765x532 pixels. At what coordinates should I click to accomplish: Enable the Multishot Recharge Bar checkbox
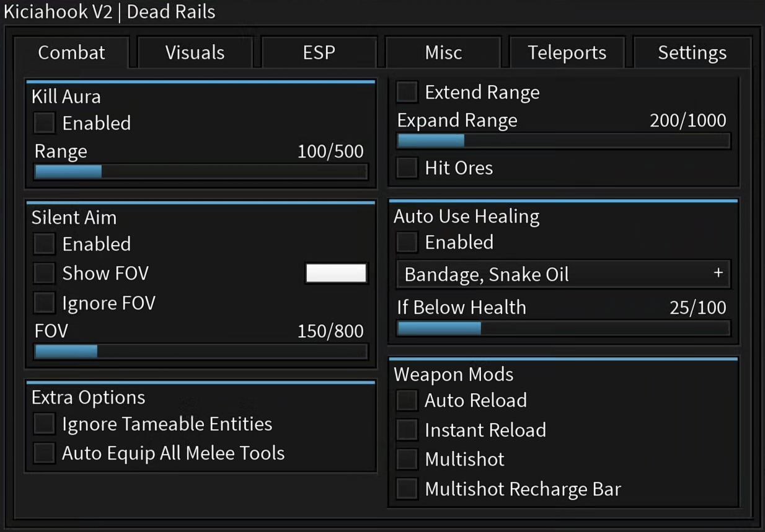point(407,489)
